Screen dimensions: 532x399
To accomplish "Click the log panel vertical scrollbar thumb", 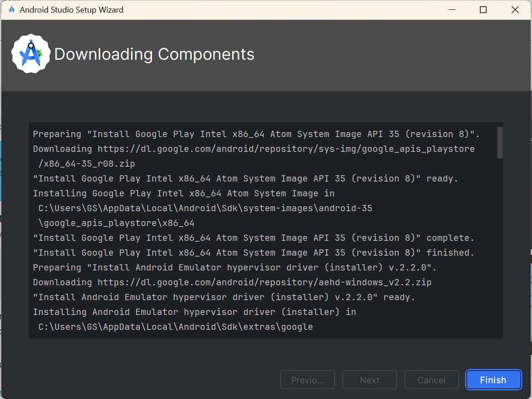I will (500, 142).
